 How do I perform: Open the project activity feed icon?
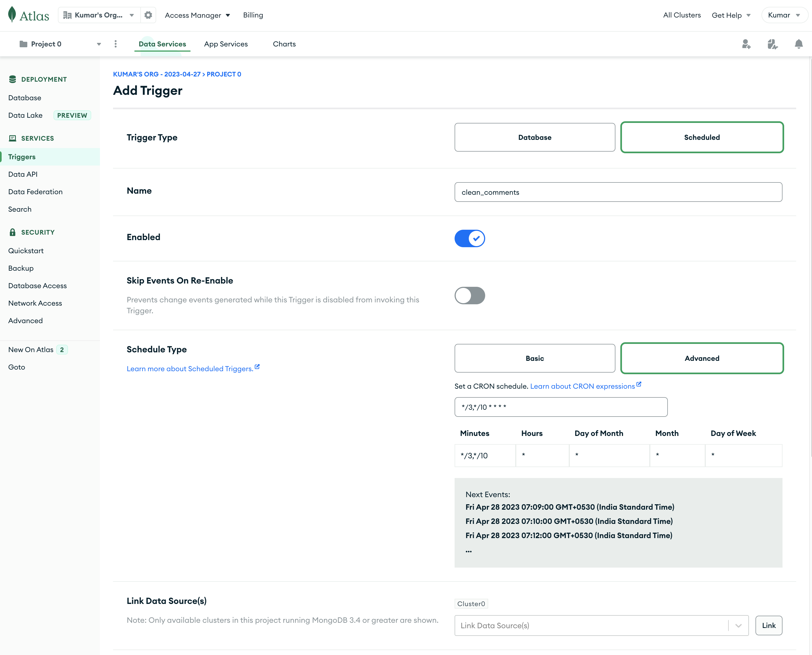point(772,44)
